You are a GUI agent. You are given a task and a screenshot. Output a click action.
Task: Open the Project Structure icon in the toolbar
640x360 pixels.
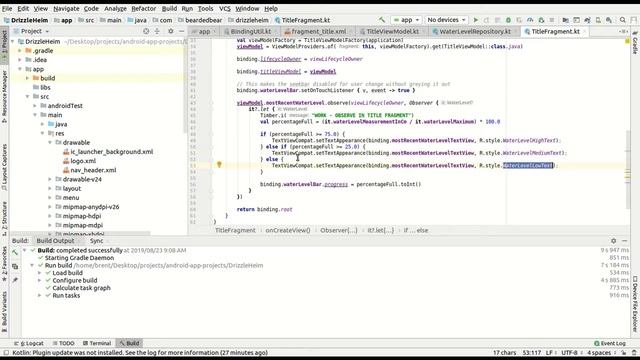565,20
